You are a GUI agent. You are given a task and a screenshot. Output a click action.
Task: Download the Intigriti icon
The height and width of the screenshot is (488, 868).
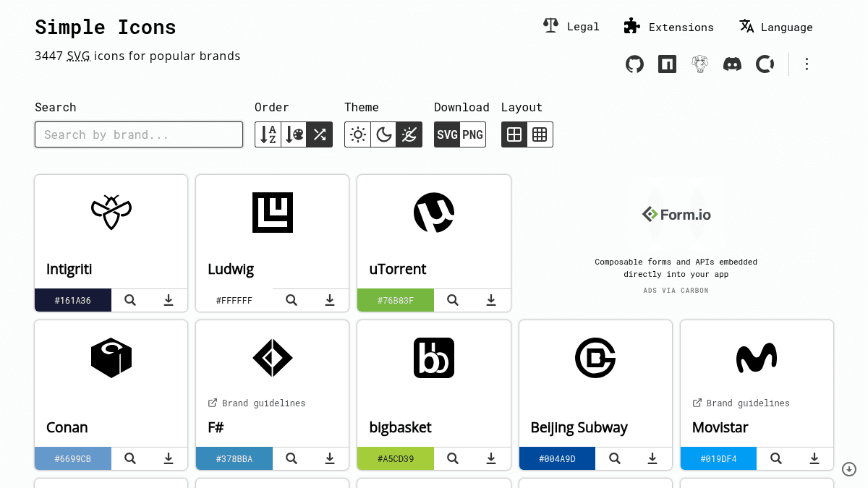coord(169,300)
